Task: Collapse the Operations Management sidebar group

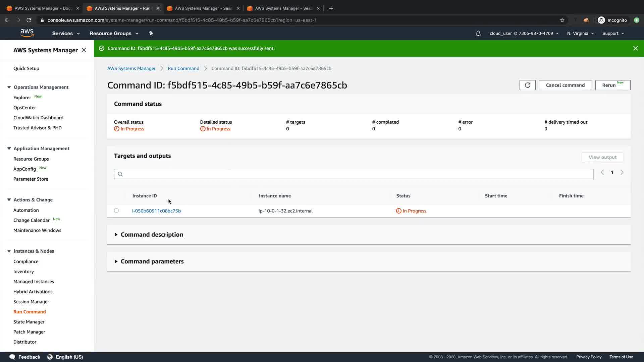Action: pos(9,87)
